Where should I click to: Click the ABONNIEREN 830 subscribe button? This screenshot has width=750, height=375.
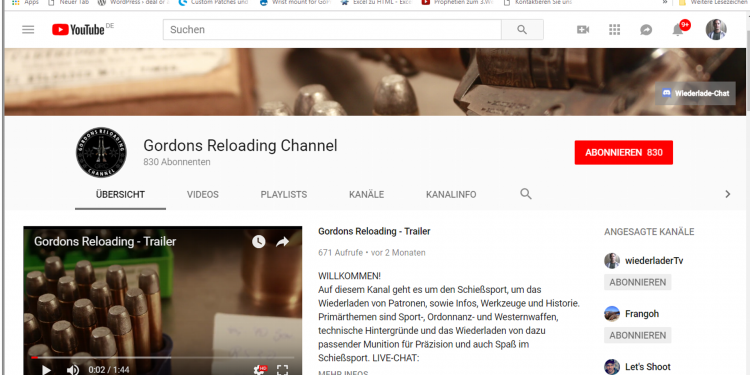click(624, 153)
